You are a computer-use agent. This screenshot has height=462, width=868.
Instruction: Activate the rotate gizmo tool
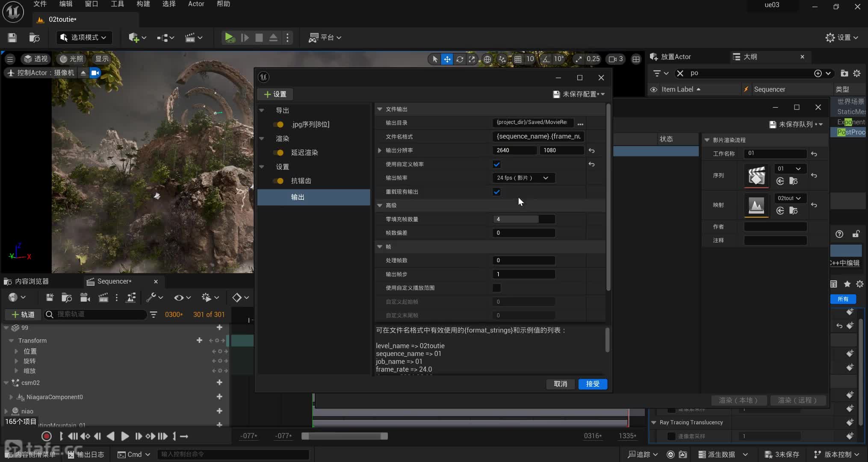pos(460,59)
